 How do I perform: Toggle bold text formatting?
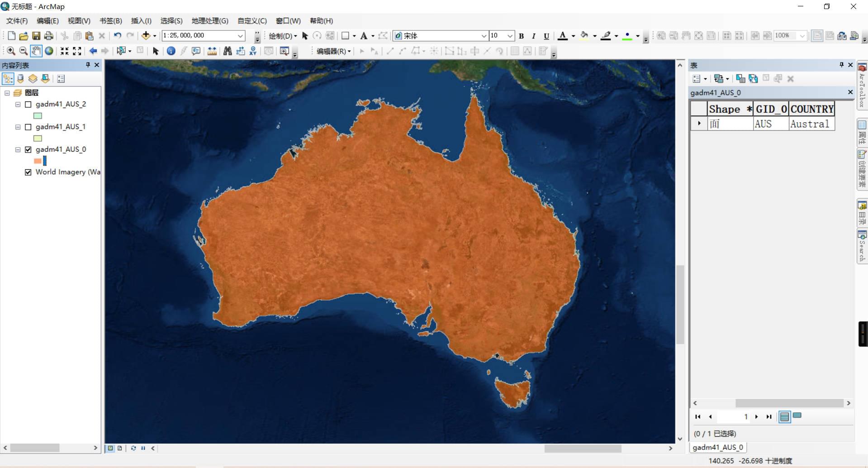tap(521, 36)
